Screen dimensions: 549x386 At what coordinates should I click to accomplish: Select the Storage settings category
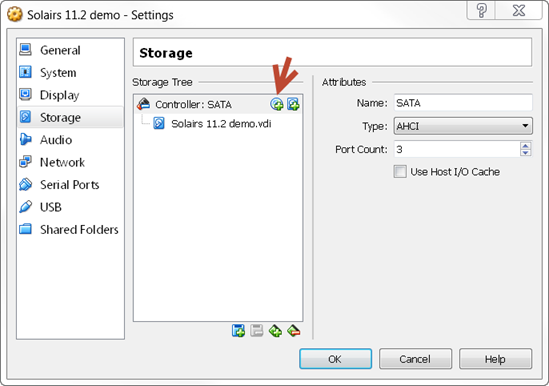click(70, 117)
